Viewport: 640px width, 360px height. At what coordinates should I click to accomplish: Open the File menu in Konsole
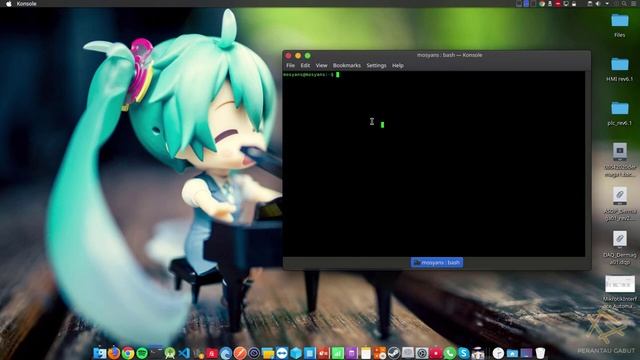tap(290, 65)
